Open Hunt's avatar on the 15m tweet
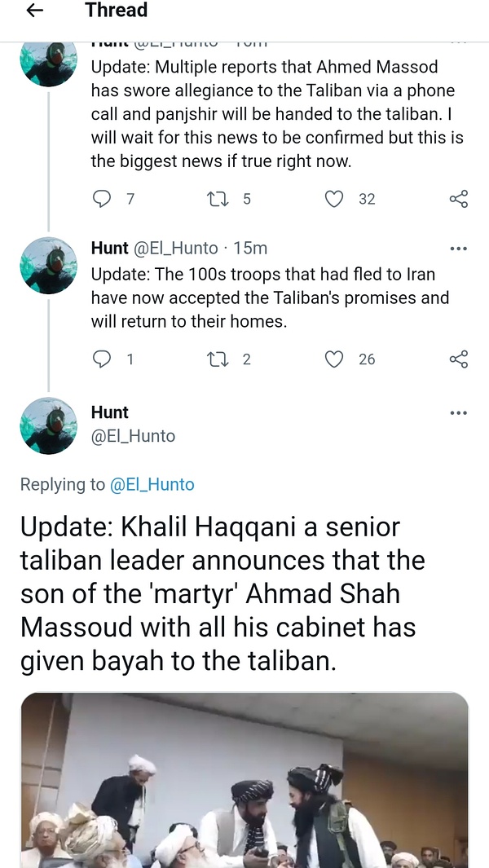Screen dimensions: 489x868 point(50,266)
